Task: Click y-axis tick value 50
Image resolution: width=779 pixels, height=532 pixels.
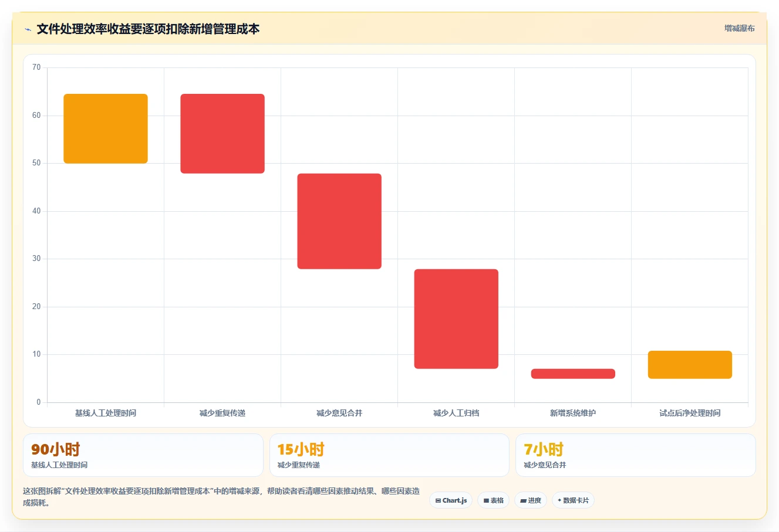Action: click(36, 163)
